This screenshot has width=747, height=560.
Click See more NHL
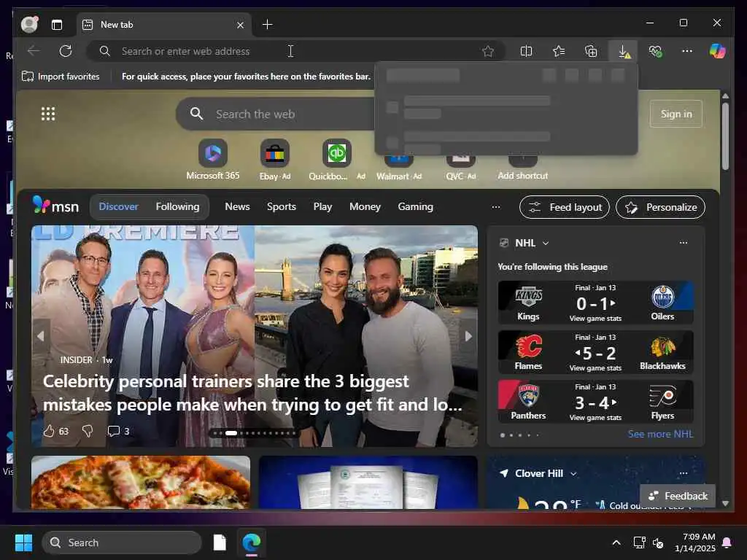coord(660,434)
